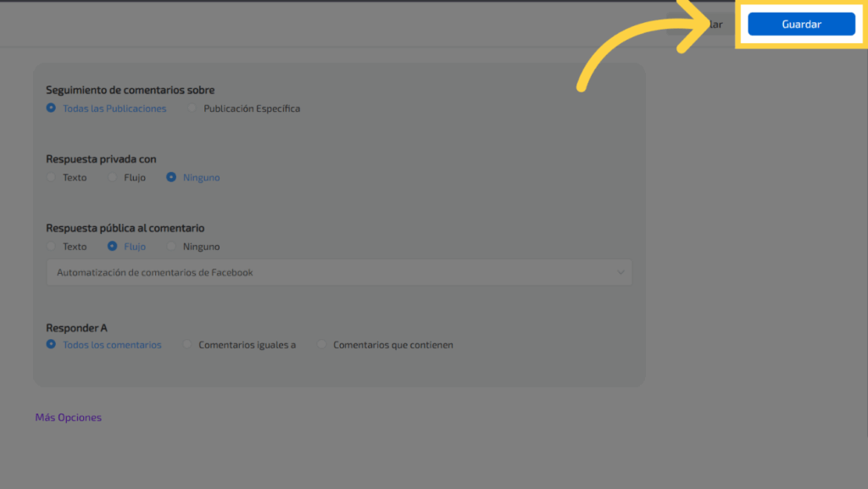
Task: Click the Comentarios que contienen label text
Action: [x=392, y=345]
